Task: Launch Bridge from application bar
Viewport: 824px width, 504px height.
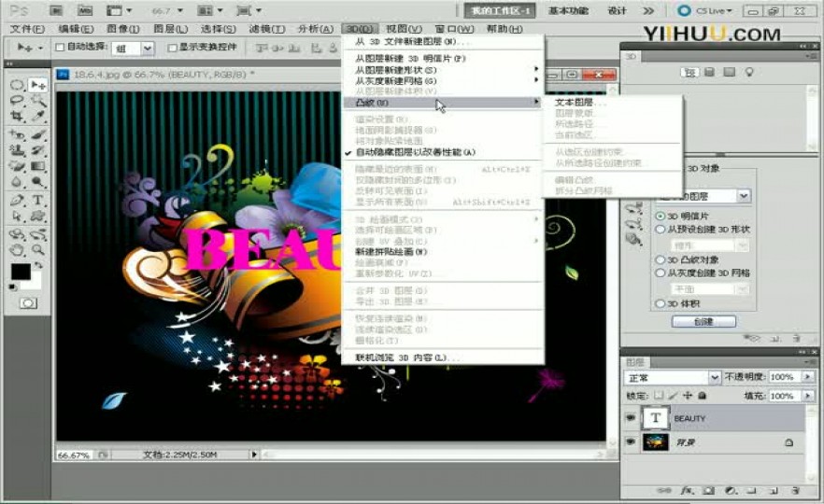Action: click(56, 10)
